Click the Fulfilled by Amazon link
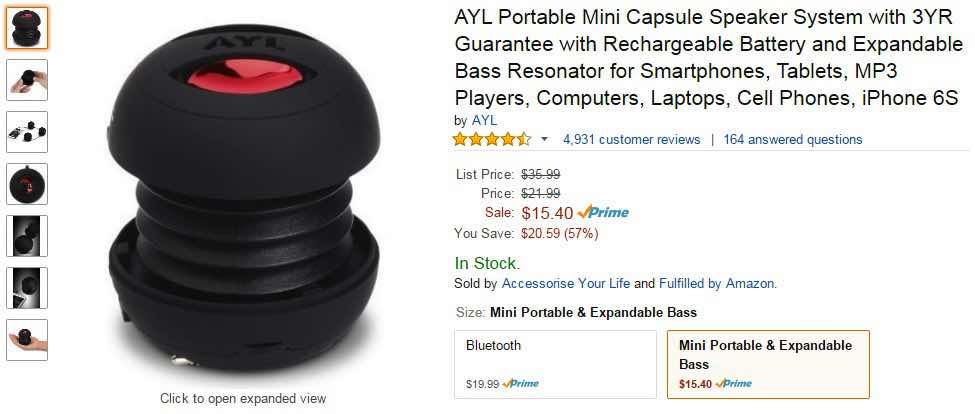The width and height of the screenshot is (975, 414). click(716, 284)
